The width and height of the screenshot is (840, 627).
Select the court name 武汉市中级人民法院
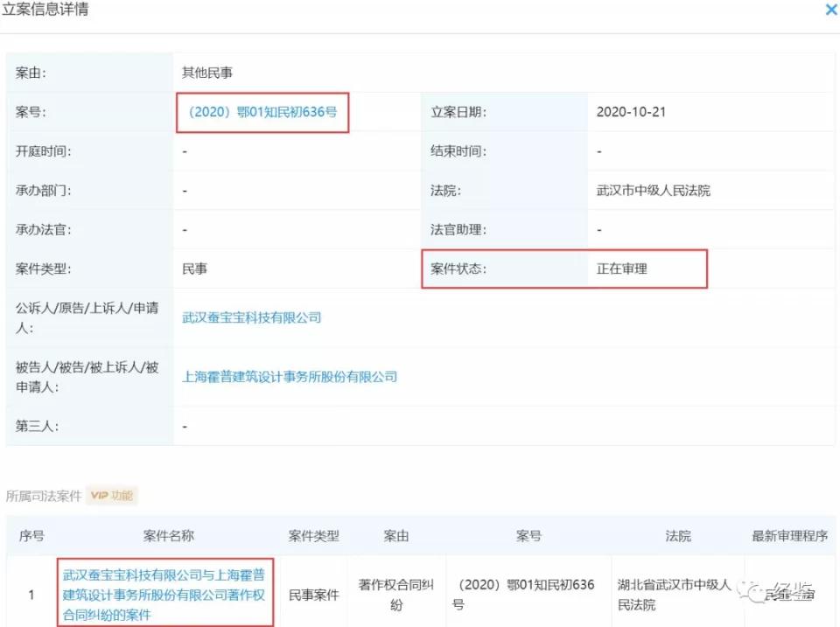654,191
